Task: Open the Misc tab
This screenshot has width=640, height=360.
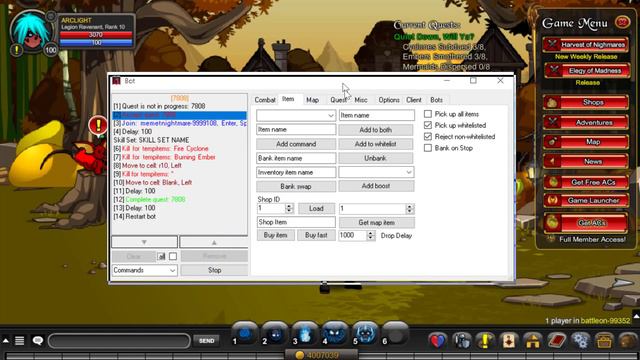Action: click(361, 100)
